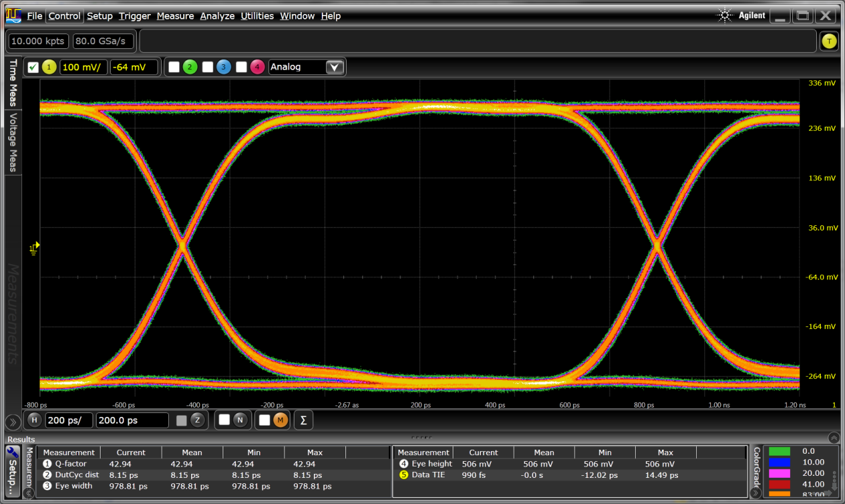Image resolution: width=845 pixels, height=504 pixels.
Task: Enable the channel 3 checkbox
Action: [x=208, y=67]
